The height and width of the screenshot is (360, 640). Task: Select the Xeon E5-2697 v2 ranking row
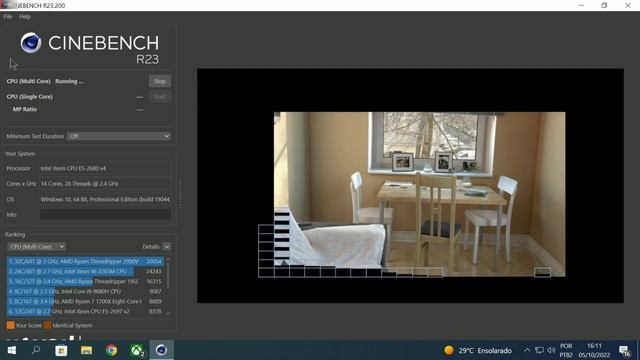[85, 311]
